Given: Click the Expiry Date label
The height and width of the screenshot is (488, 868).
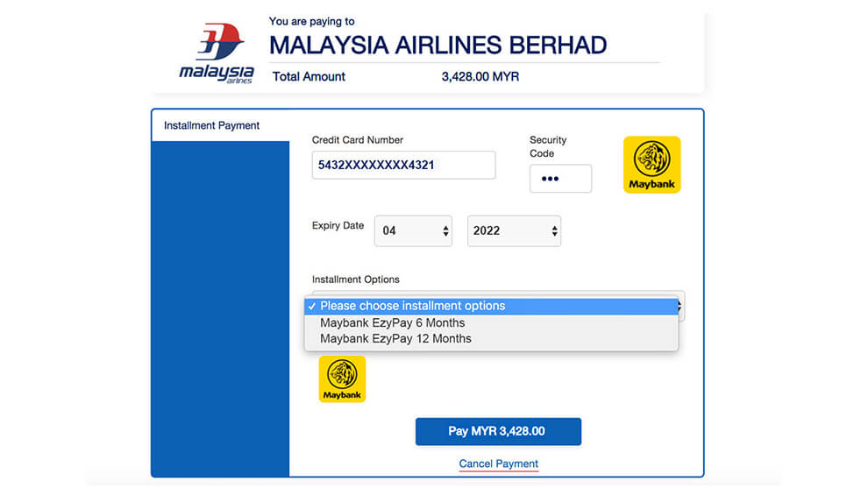Looking at the screenshot, I should coord(338,226).
